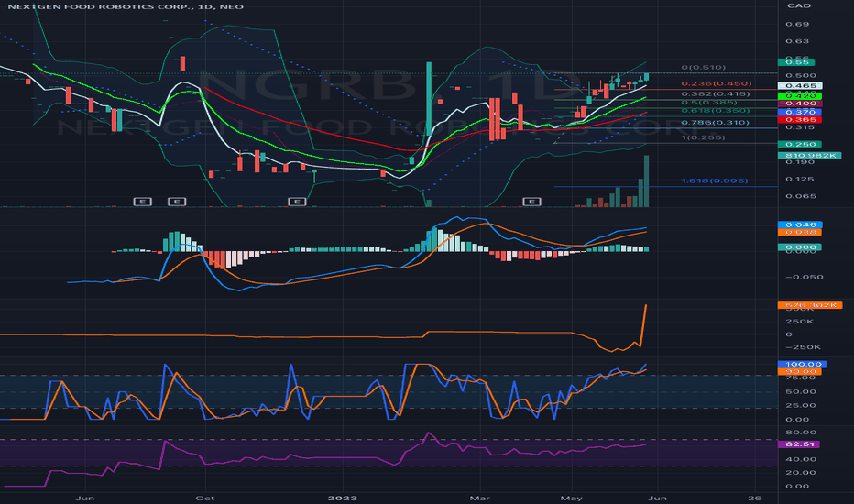Select Fibonacci level 1(0.255) label
854x504 pixels.
point(703,137)
